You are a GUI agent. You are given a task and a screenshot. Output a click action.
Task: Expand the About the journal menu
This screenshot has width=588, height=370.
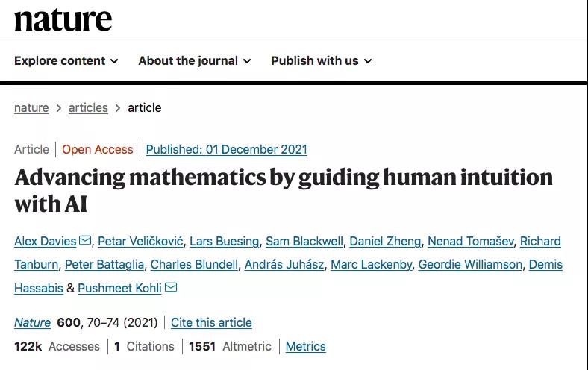[x=195, y=60]
